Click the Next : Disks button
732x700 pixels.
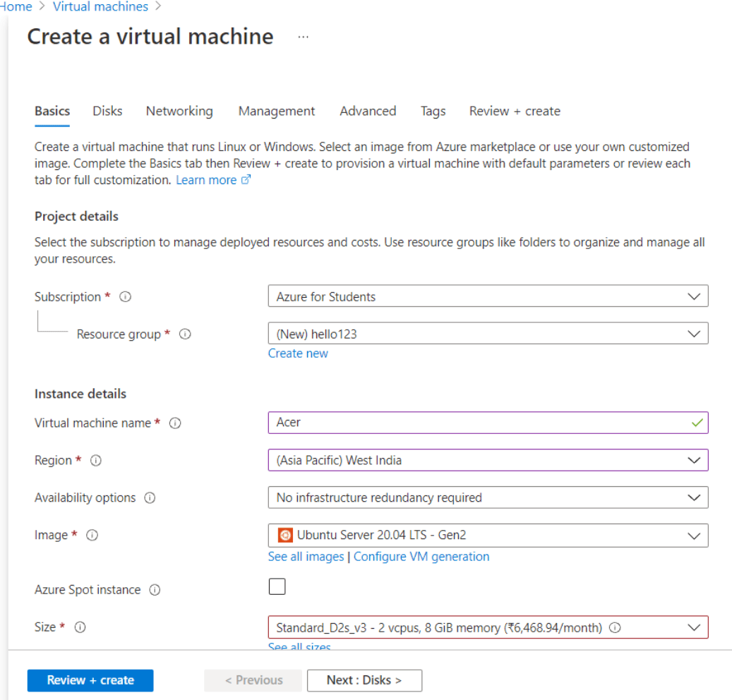click(364, 680)
